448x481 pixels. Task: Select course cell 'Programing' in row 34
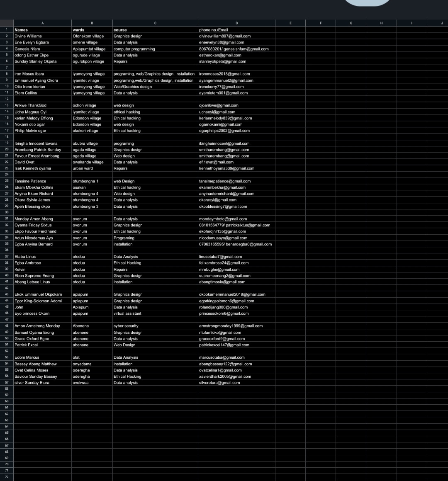tap(155, 238)
